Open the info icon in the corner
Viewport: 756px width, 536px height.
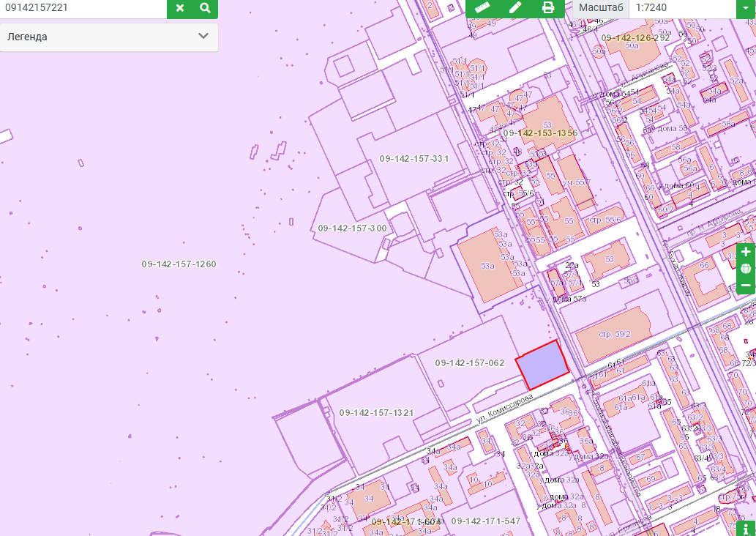point(746,526)
